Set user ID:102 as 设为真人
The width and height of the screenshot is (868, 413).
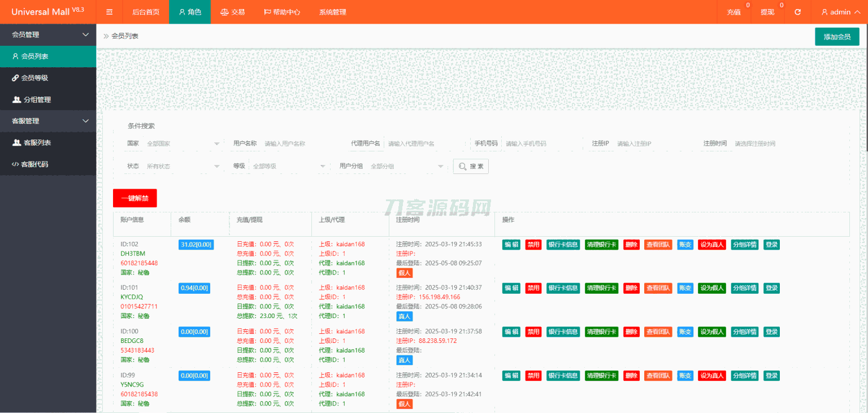(x=711, y=245)
